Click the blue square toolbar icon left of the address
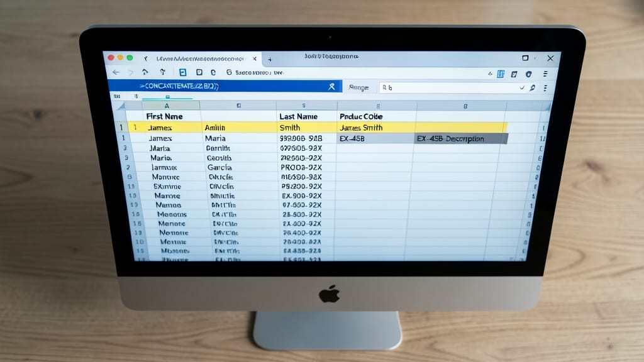The width and height of the screenshot is (644, 362). (183, 73)
